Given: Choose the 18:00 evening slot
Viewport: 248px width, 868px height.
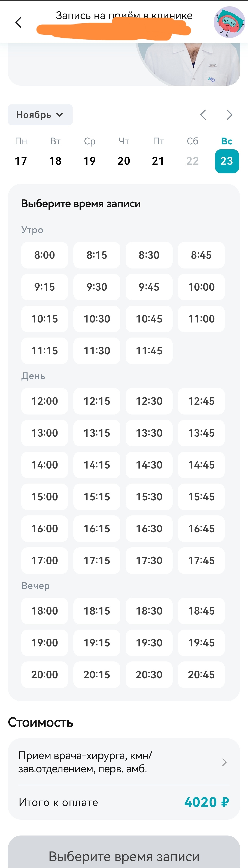Looking at the screenshot, I should [x=45, y=610].
